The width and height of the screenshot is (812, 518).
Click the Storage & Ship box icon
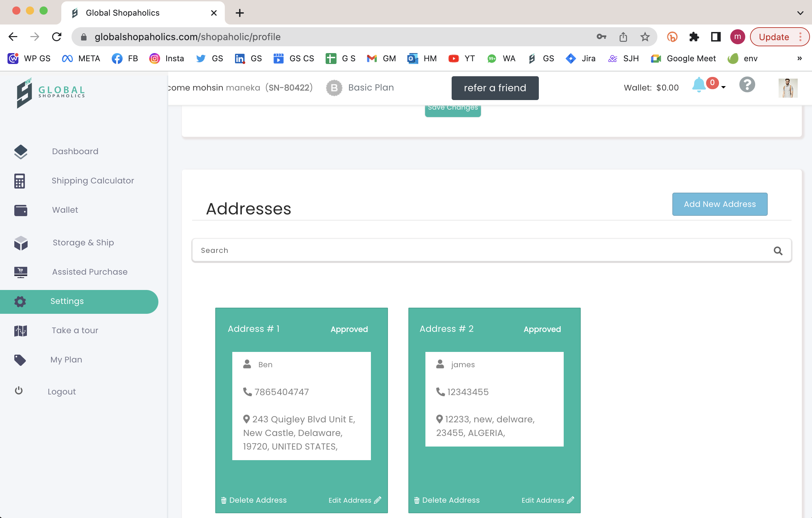20,243
